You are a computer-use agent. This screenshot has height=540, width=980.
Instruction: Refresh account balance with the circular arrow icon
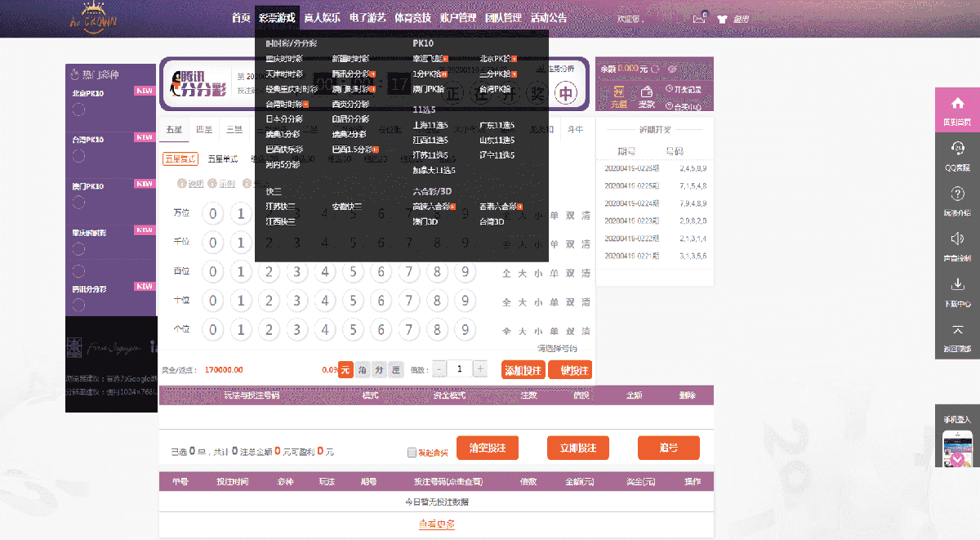[x=655, y=69]
